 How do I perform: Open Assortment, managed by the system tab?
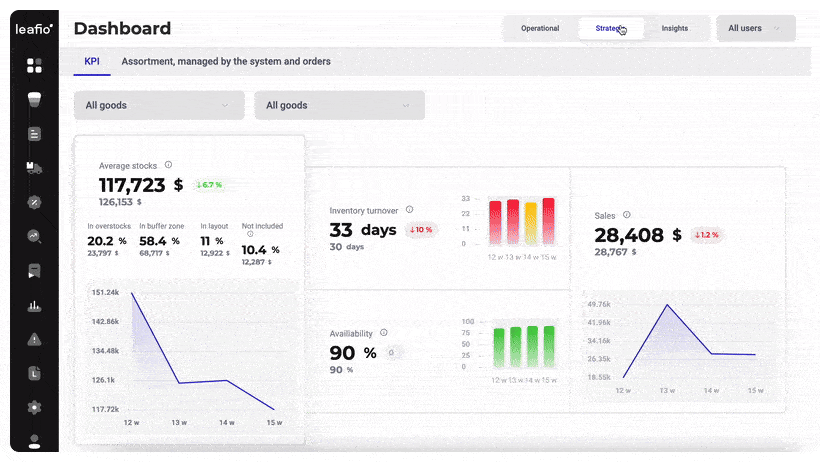[226, 61]
